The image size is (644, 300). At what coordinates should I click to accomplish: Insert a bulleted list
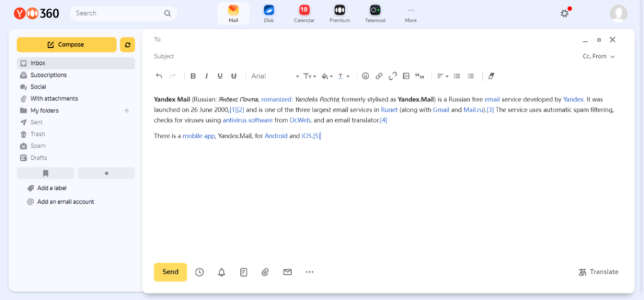pos(457,76)
